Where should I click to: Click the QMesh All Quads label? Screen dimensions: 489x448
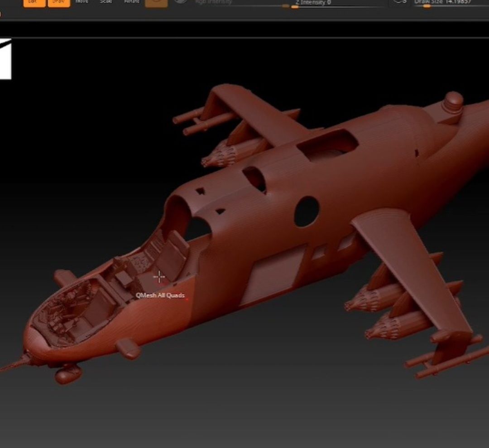click(x=160, y=295)
